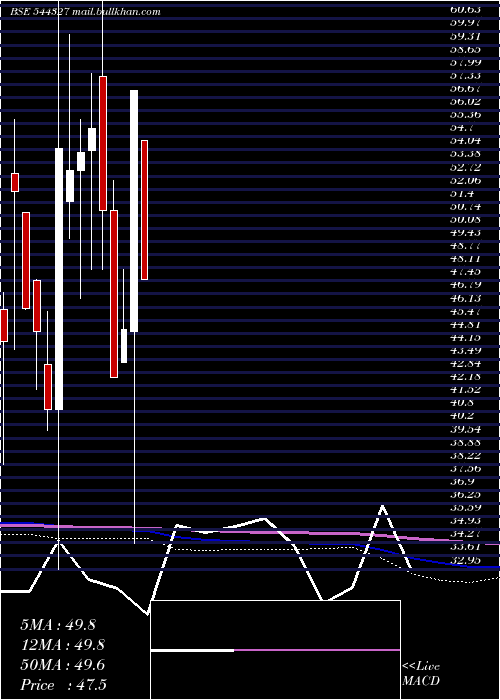Click the 50.08 price axis label

(x=466, y=220)
